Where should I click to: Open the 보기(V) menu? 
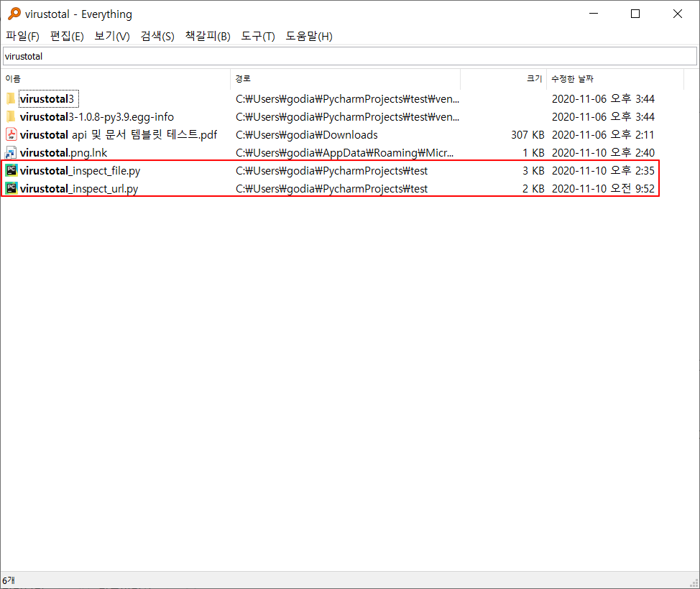coord(112,36)
